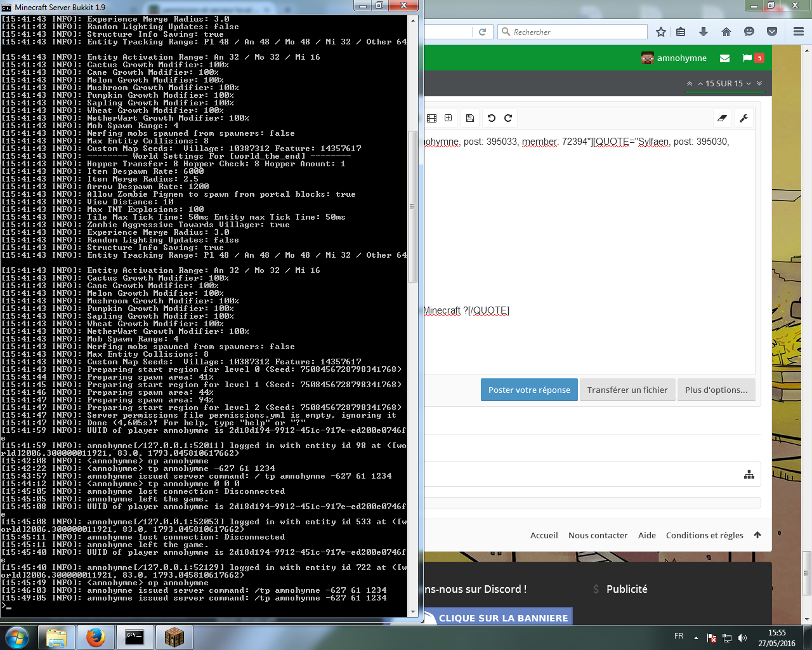
Task: Click the Accueil footer link
Action: point(544,535)
